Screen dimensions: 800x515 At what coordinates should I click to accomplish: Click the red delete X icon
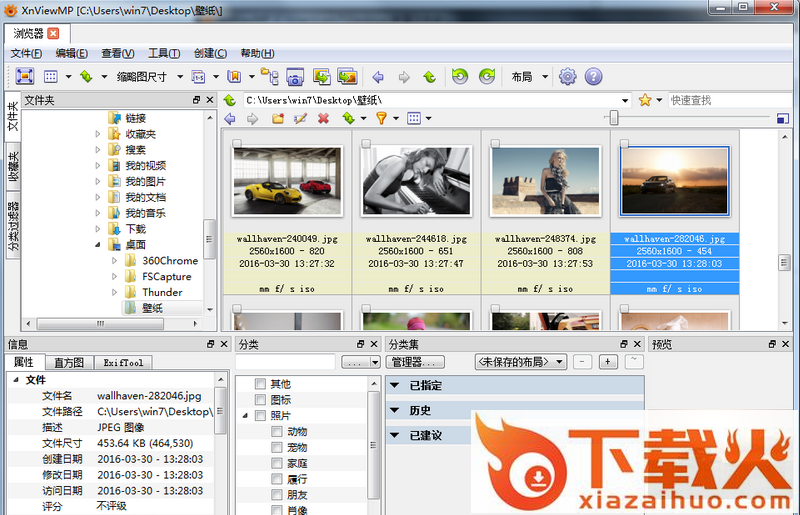(x=323, y=118)
